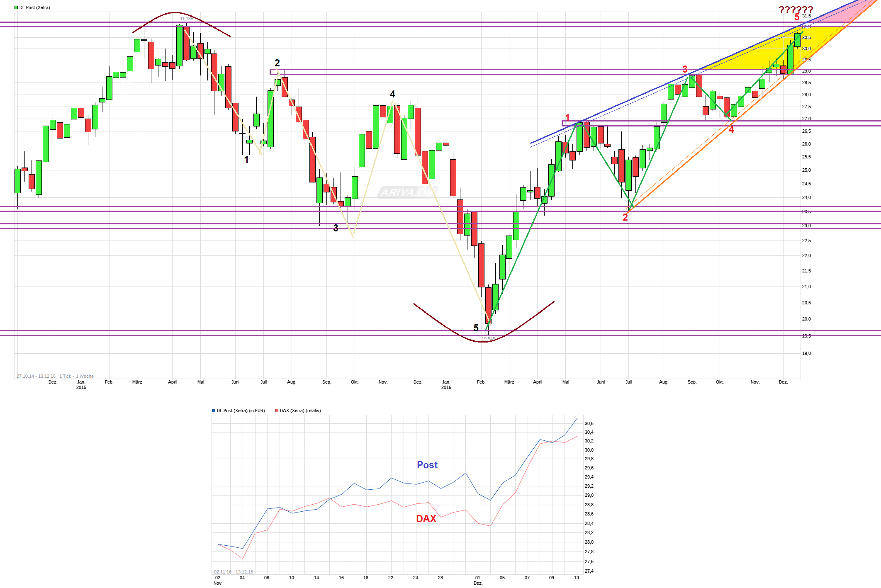Click the black wave label 5 at the chart bottom

click(476, 328)
